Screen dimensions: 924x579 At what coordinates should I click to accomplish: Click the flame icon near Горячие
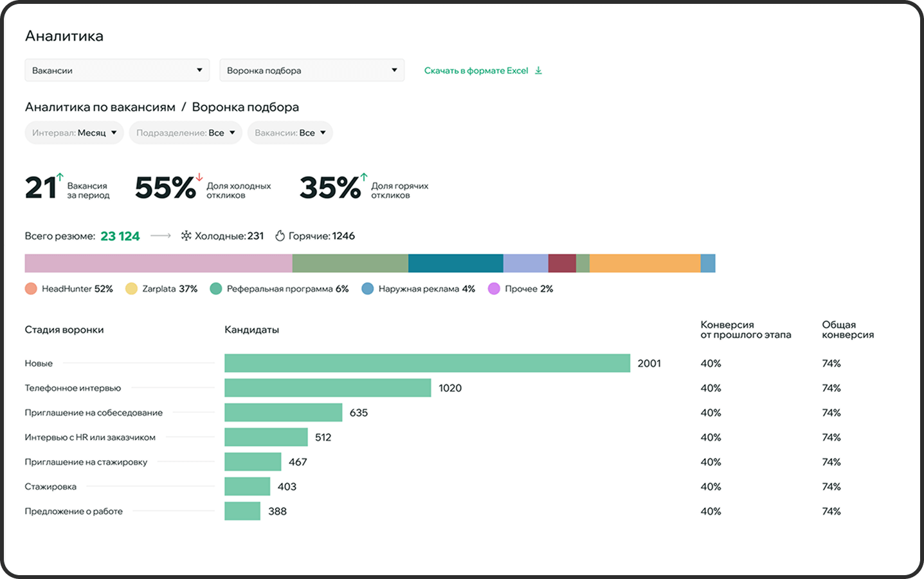pyautogui.click(x=280, y=236)
